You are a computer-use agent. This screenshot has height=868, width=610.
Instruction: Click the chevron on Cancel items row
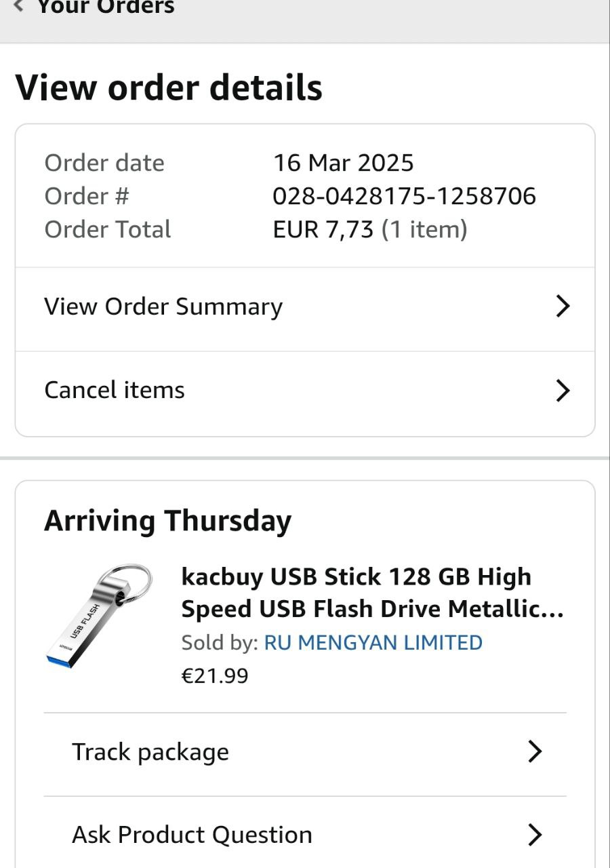563,391
